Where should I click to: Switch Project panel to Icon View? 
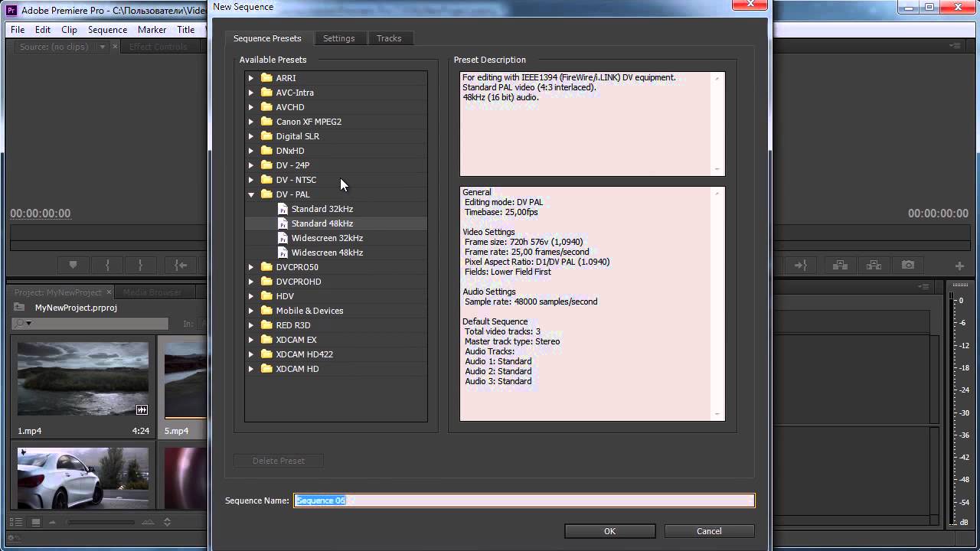point(35,522)
